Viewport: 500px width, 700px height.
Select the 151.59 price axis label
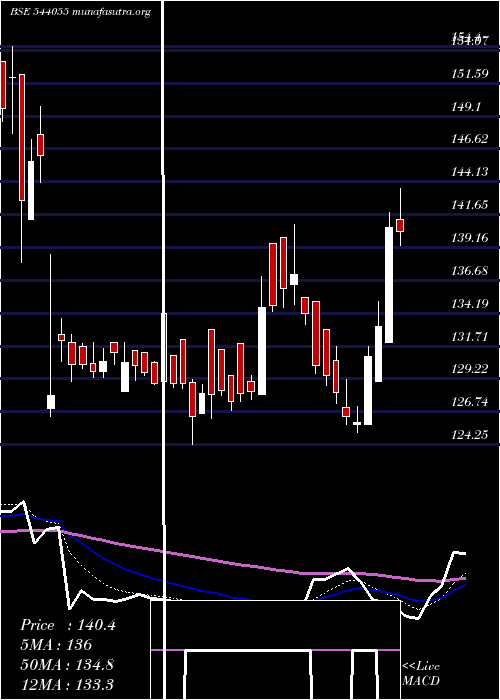[x=470, y=74]
